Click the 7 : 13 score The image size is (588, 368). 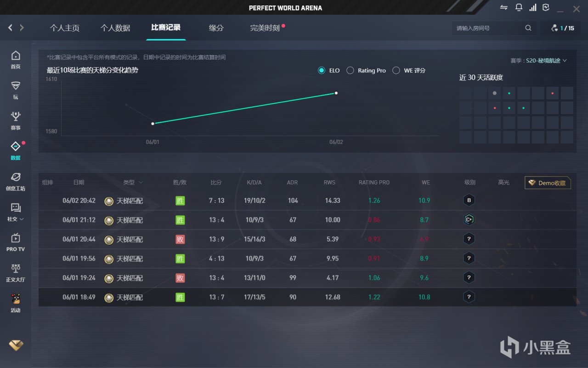tap(217, 201)
